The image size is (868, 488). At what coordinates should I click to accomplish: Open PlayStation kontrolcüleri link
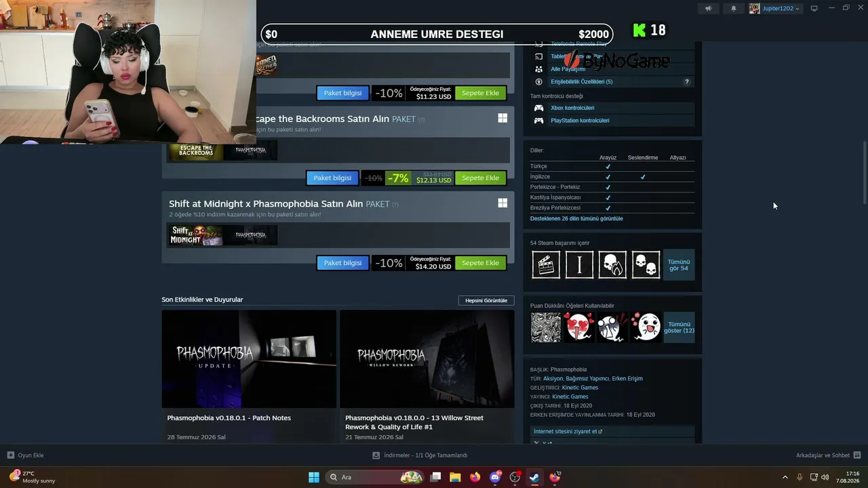point(580,121)
